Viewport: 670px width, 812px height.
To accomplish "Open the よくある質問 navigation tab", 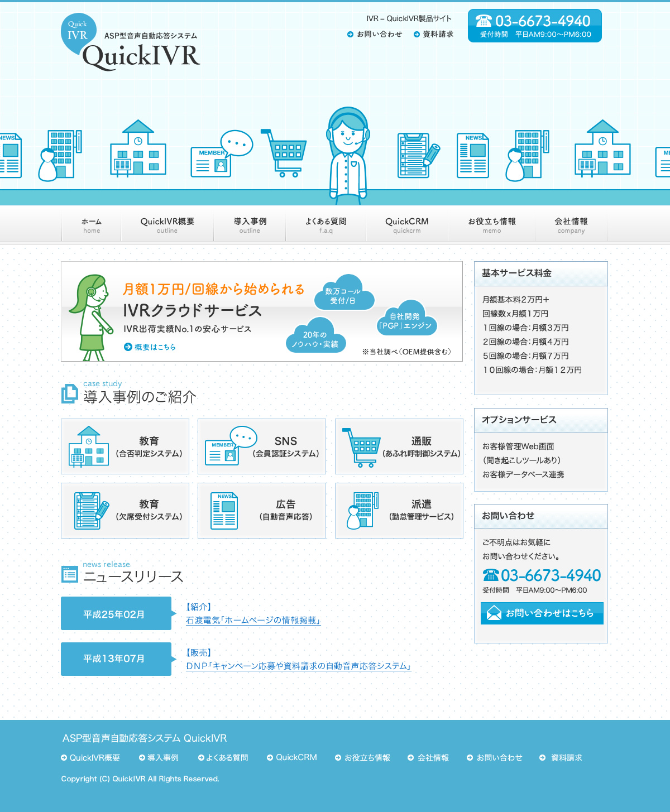I will click(x=326, y=225).
